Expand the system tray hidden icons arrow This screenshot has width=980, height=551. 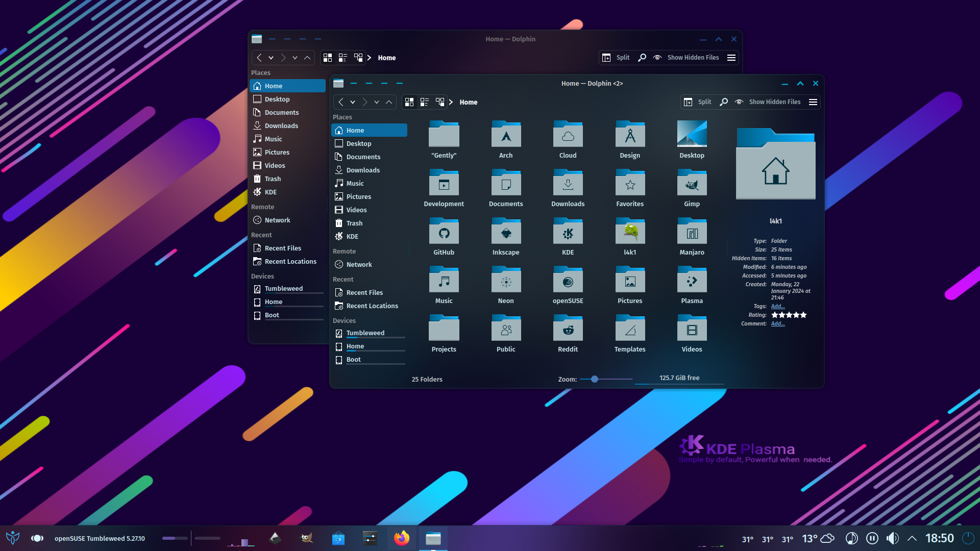[912, 538]
